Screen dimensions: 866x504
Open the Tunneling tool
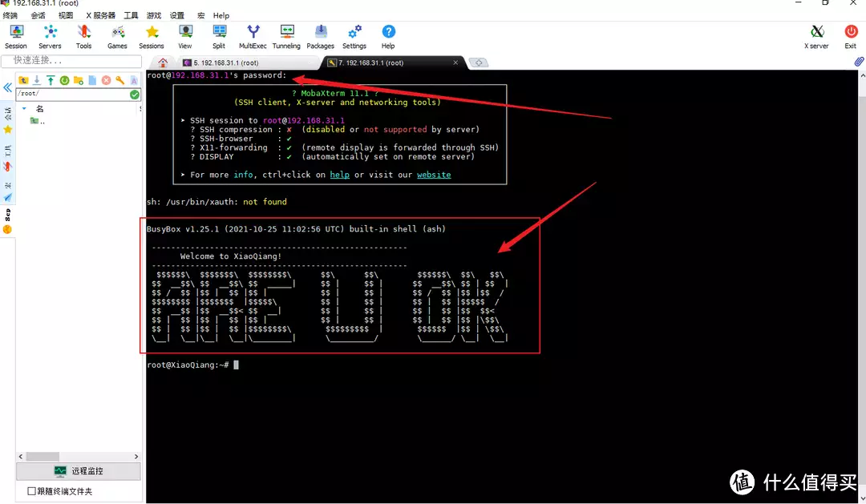[286, 36]
